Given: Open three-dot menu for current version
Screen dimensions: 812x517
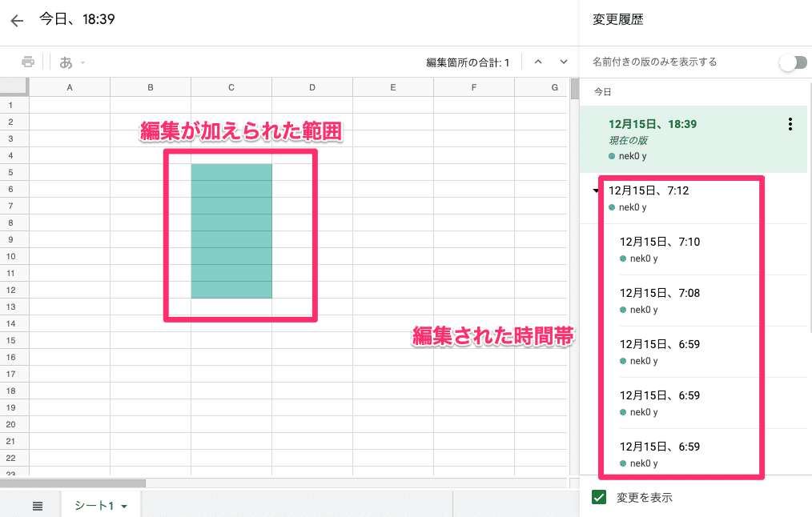Looking at the screenshot, I should pyautogui.click(x=790, y=124).
